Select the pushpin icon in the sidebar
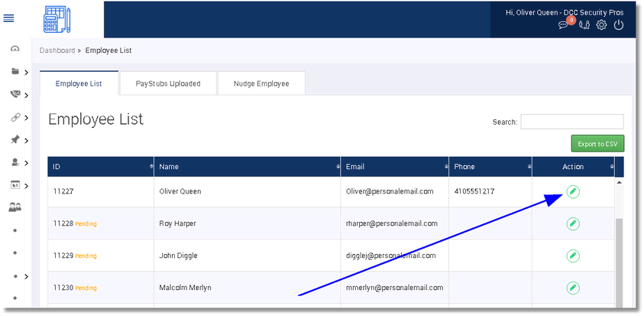The width and height of the screenshot is (644, 316). click(15, 140)
